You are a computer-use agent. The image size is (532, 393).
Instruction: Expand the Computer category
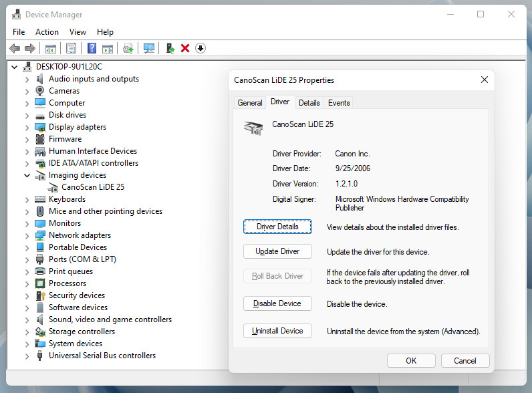tap(27, 103)
